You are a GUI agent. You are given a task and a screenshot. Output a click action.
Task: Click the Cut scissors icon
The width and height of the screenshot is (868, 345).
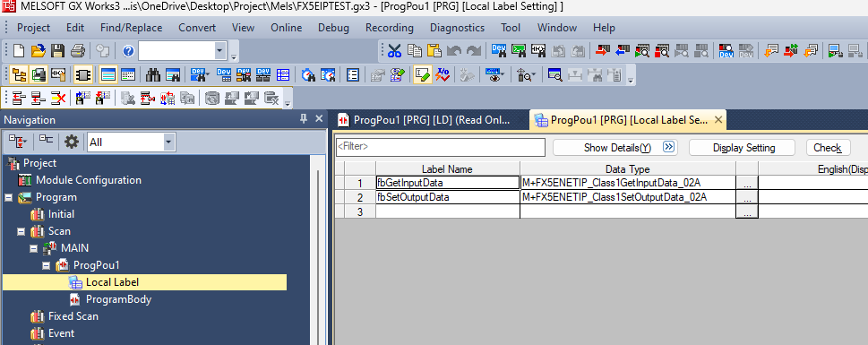(x=394, y=51)
